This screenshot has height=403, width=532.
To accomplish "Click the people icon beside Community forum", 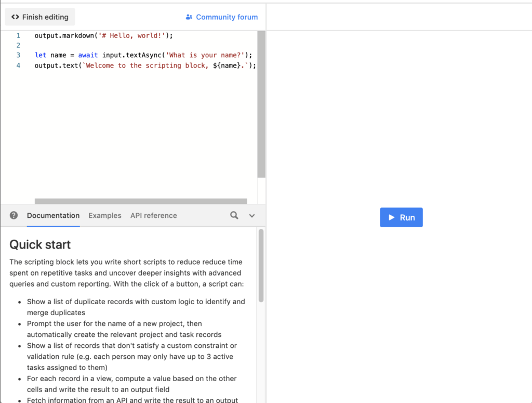I will (x=189, y=17).
